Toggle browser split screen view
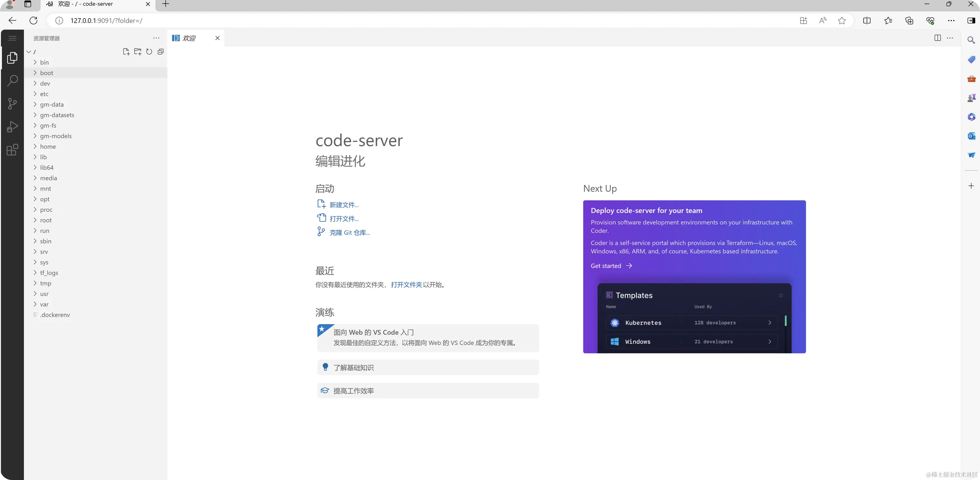The image size is (980, 480). point(867,20)
